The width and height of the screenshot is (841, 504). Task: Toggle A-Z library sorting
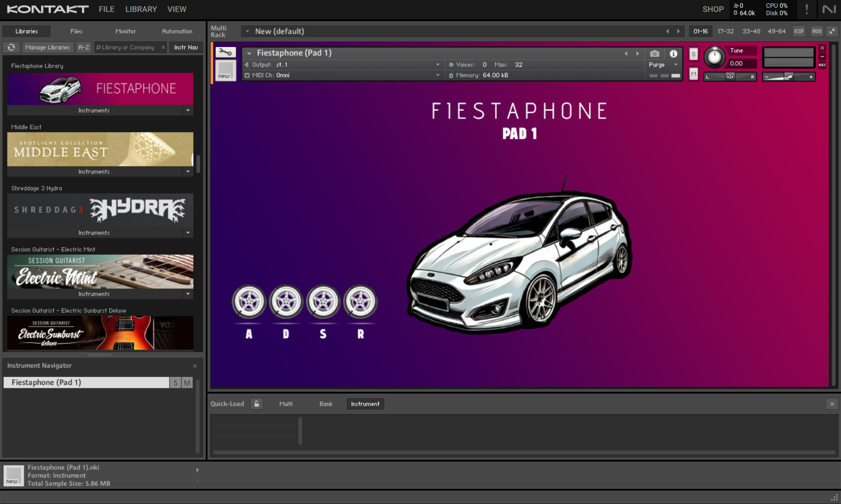(84, 47)
